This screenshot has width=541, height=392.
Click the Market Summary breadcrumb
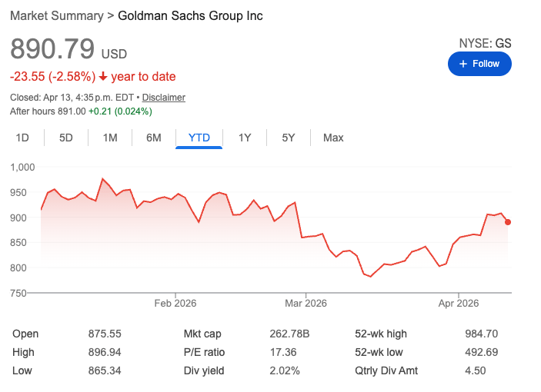(56, 16)
